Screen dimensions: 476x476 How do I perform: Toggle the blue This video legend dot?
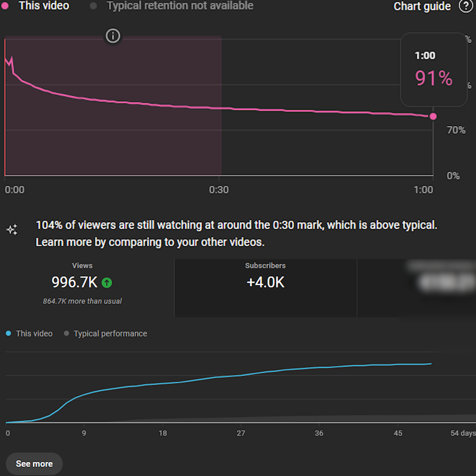[x=9, y=333]
